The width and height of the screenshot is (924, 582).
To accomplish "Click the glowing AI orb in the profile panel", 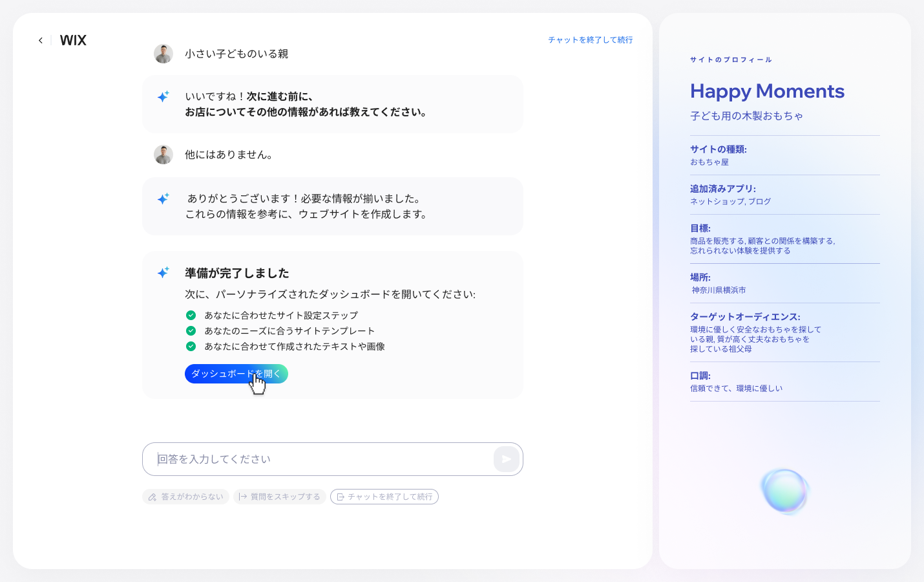I will point(785,491).
